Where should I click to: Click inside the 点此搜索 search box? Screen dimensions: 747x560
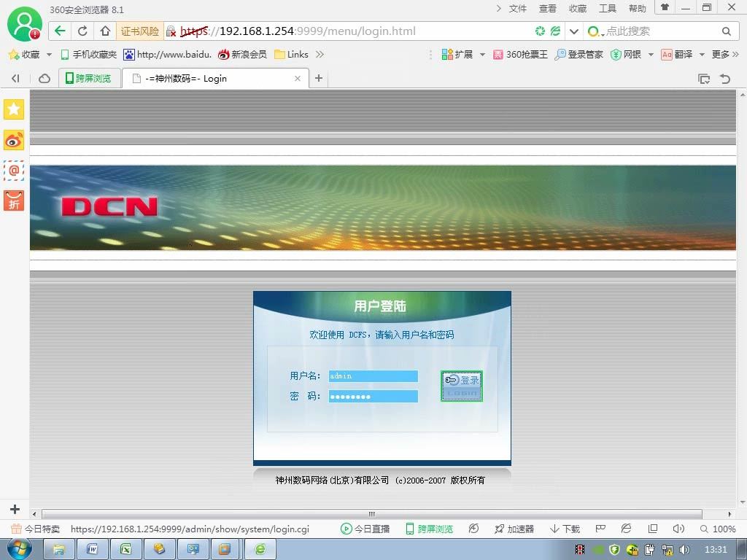pyautogui.click(x=659, y=31)
